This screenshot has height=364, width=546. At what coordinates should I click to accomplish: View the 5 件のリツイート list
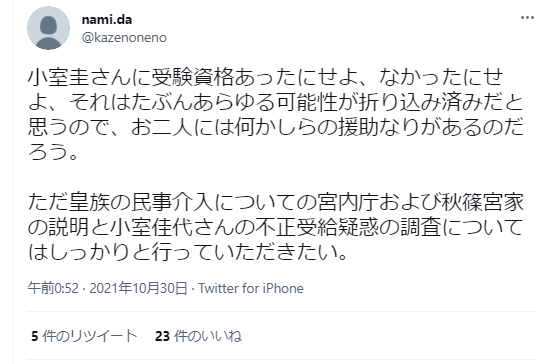point(84,336)
